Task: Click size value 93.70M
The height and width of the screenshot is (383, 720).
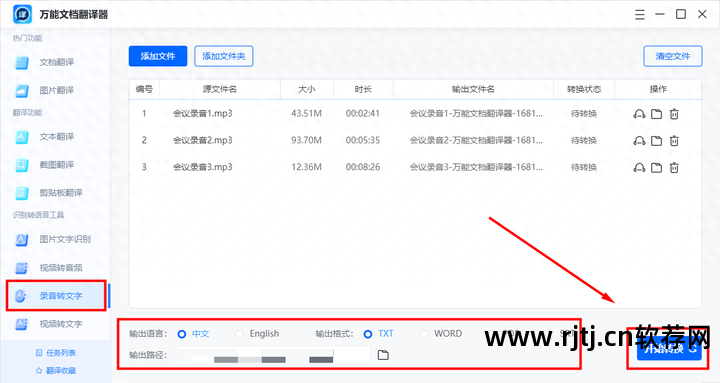Action: [306, 140]
